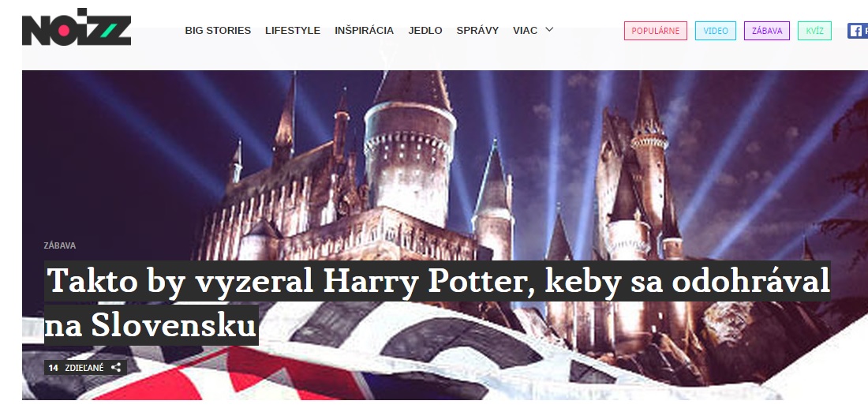Click the share icon beside ZDIEĽANÉ
The width and height of the screenshot is (868, 412).
(x=116, y=368)
